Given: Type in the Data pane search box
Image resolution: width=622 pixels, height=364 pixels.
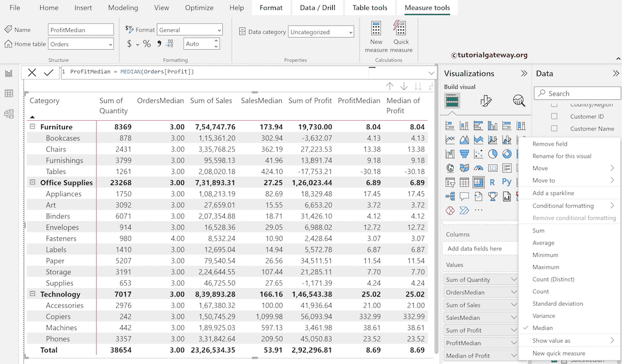Looking at the screenshot, I should point(576,93).
